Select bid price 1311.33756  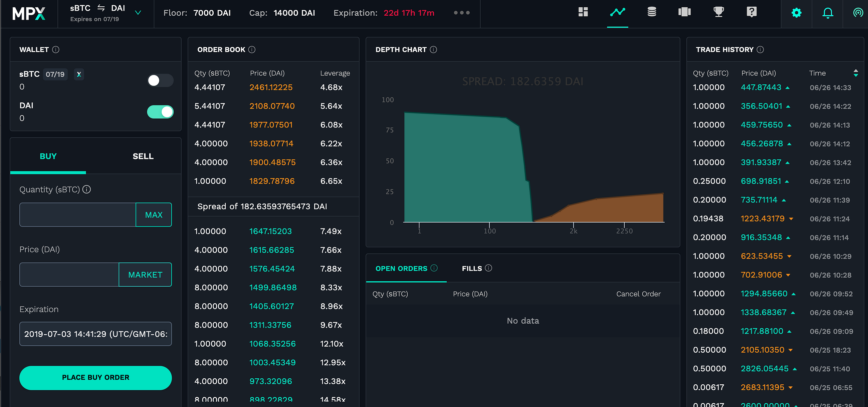(270, 325)
